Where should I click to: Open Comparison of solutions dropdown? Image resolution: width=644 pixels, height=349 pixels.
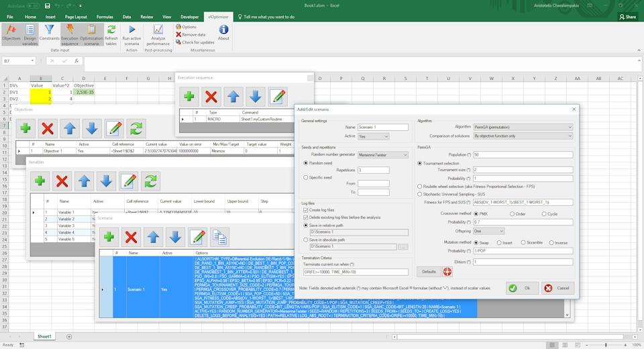(x=523, y=136)
